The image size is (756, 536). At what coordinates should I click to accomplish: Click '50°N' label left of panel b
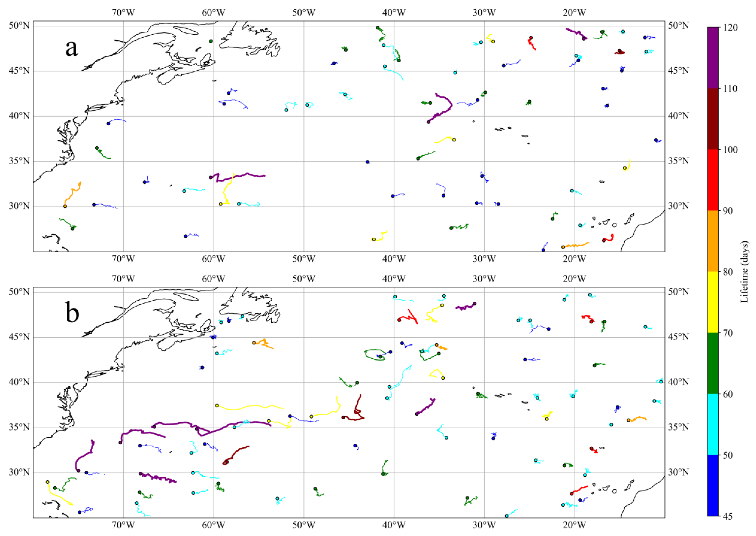coord(19,292)
